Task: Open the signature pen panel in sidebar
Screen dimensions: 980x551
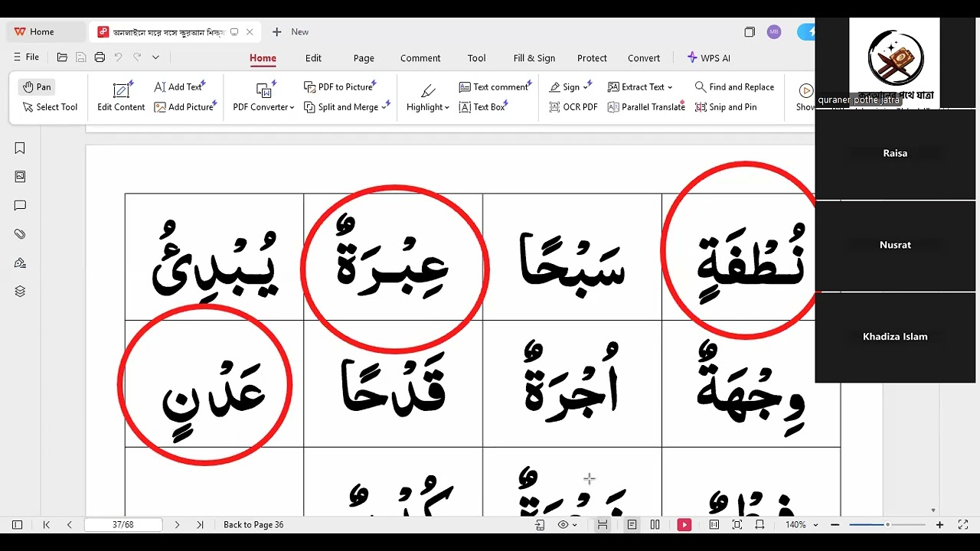Action: click(20, 262)
